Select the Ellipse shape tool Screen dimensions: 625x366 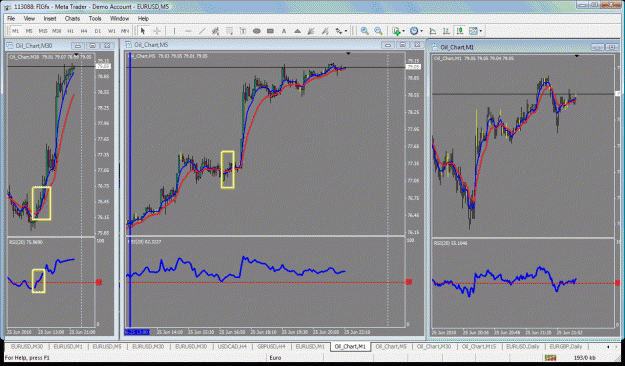(257, 31)
